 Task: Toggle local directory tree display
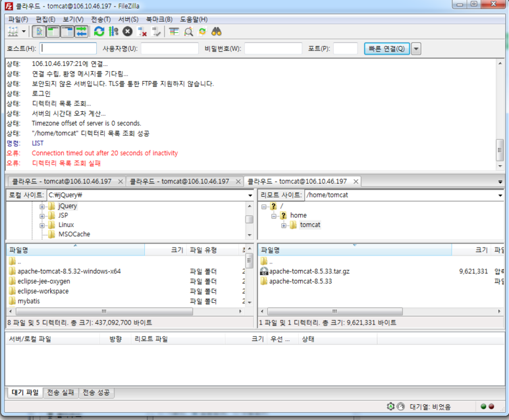click(x=53, y=32)
